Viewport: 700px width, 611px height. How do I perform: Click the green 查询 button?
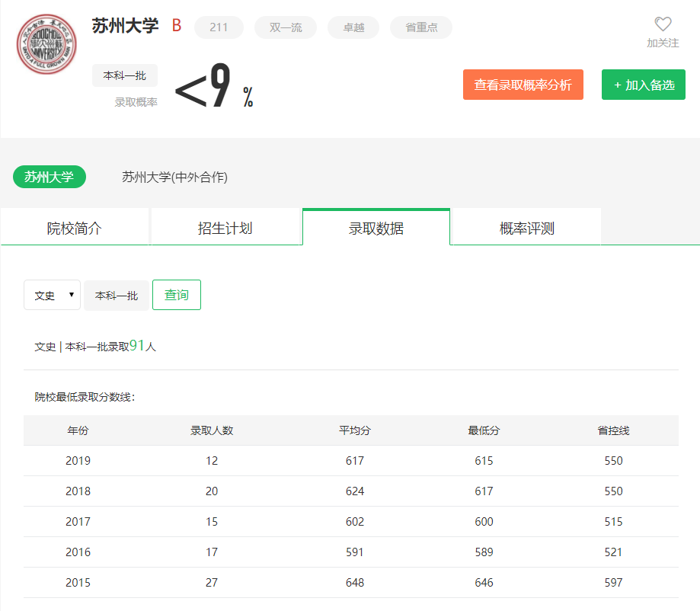click(x=177, y=295)
